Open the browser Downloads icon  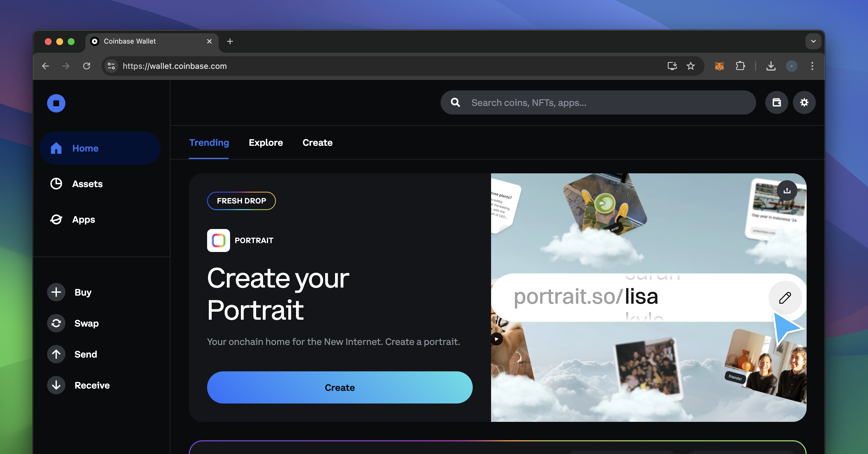tap(771, 66)
